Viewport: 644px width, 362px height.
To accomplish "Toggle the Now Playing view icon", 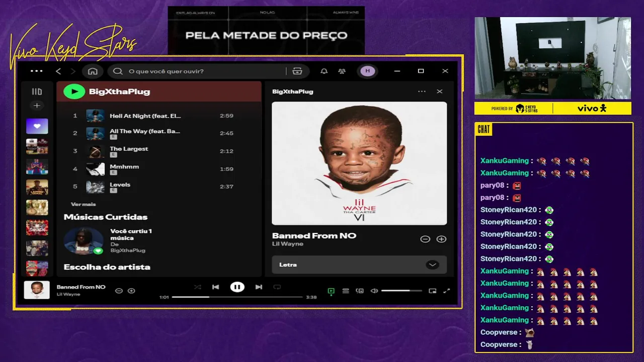I will pyautogui.click(x=331, y=291).
